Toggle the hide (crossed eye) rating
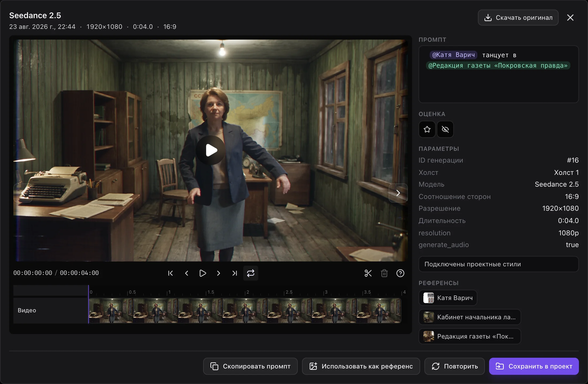588x384 pixels. click(x=445, y=129)
